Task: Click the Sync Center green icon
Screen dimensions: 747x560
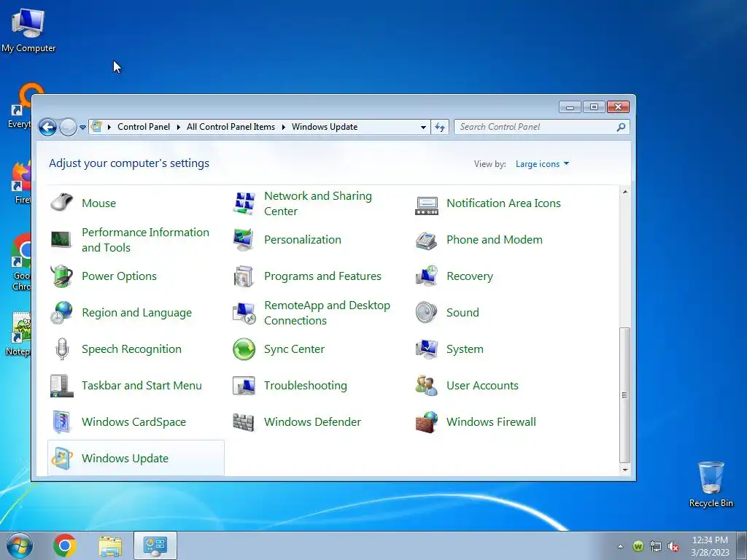Action: pos(244,349)
